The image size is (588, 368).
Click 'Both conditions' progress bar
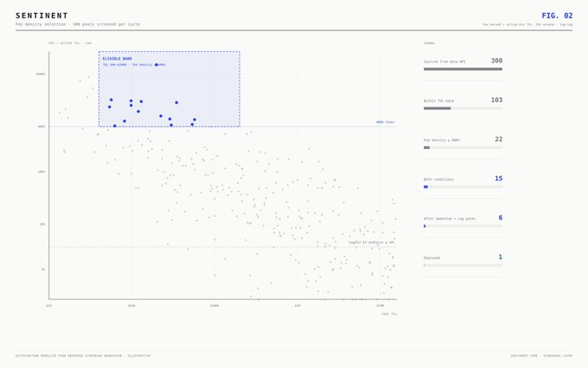(463, 187)
